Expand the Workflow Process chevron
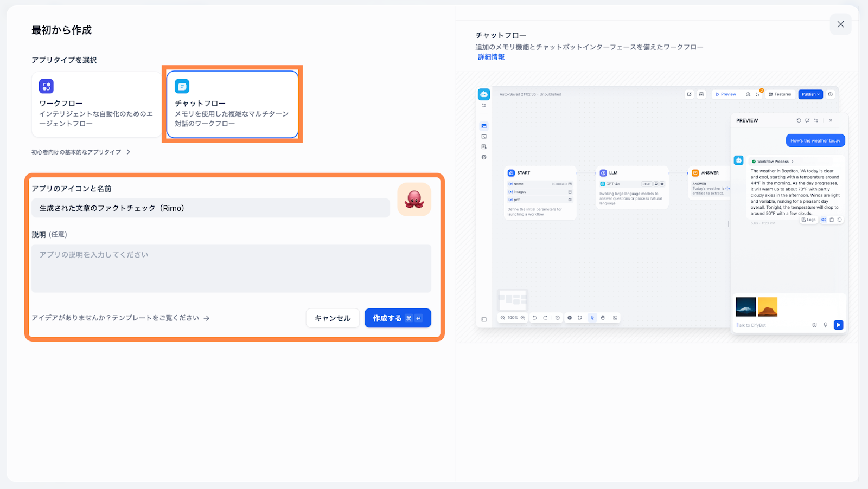This screenshot has width=868, height=489. (793, 162)
